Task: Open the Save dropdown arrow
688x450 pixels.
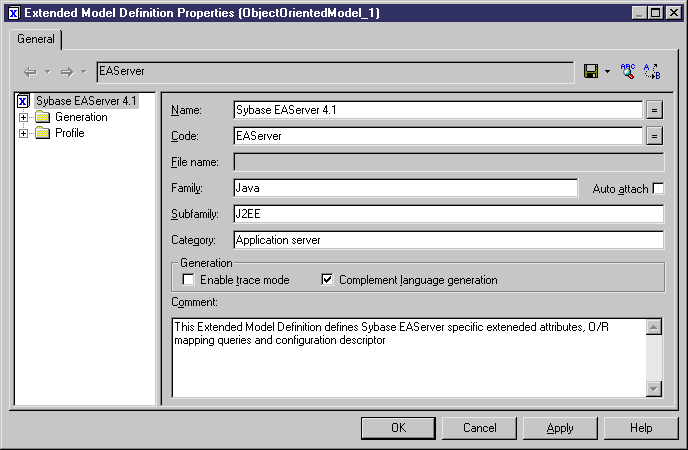Action: 607,71
